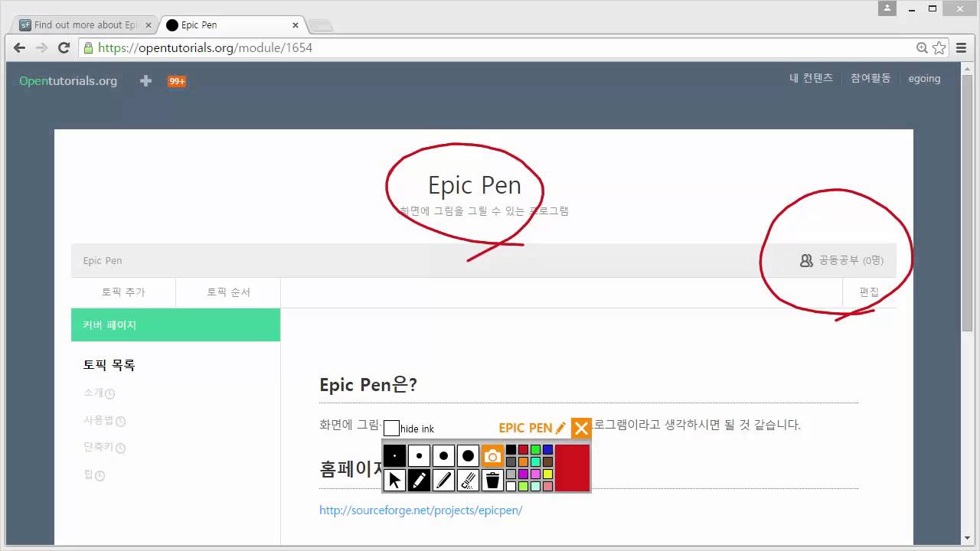Image resolution: width=980 pixels, height=551 pixels.
Task: Click the 'Epic Pen' breadcrumb in gray bar
Action: click(x=103, y=260)
